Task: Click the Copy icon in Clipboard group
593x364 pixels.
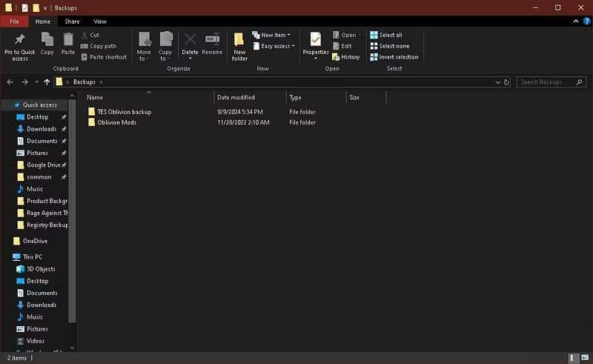Action: click(47, 40)
